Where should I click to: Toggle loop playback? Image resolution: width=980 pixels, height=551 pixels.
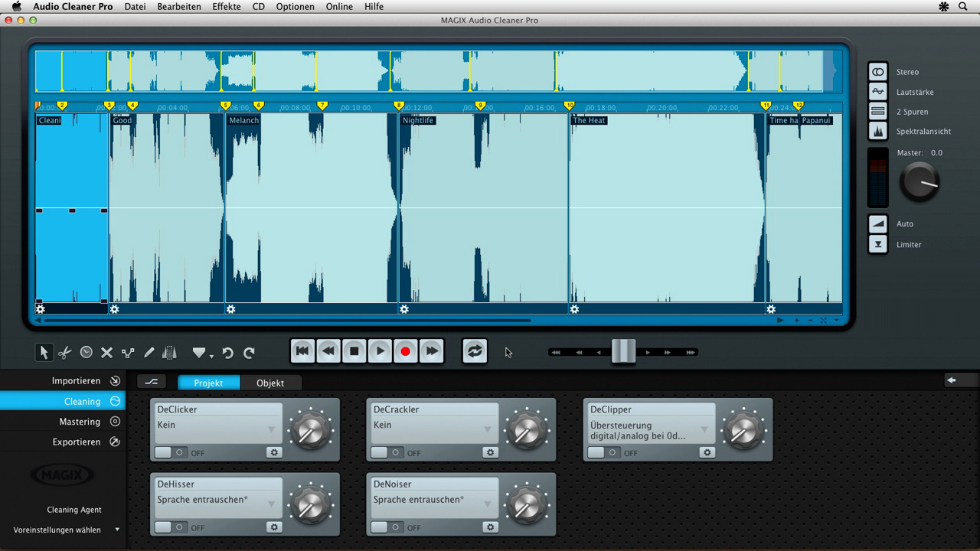475,351
